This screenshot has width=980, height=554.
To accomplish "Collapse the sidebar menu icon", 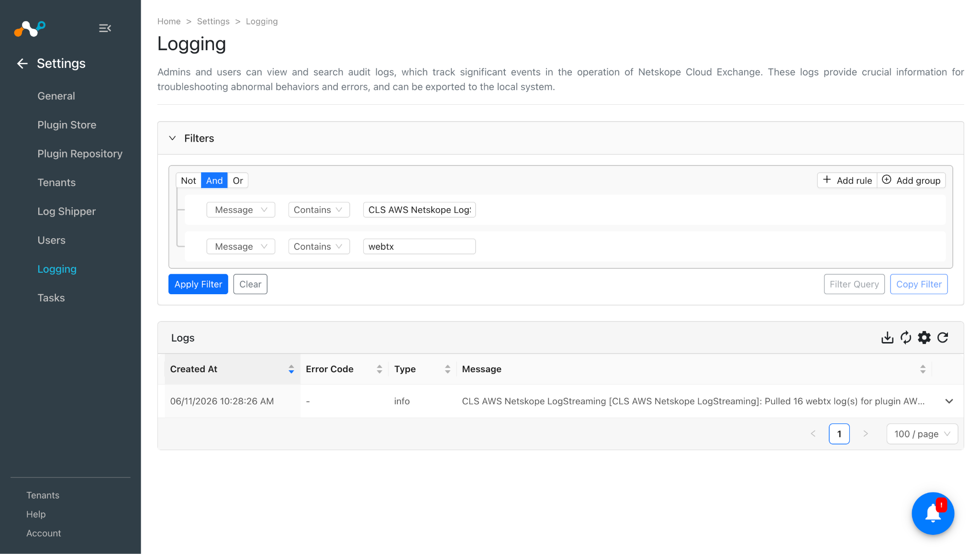I will (x=105, y=28).
